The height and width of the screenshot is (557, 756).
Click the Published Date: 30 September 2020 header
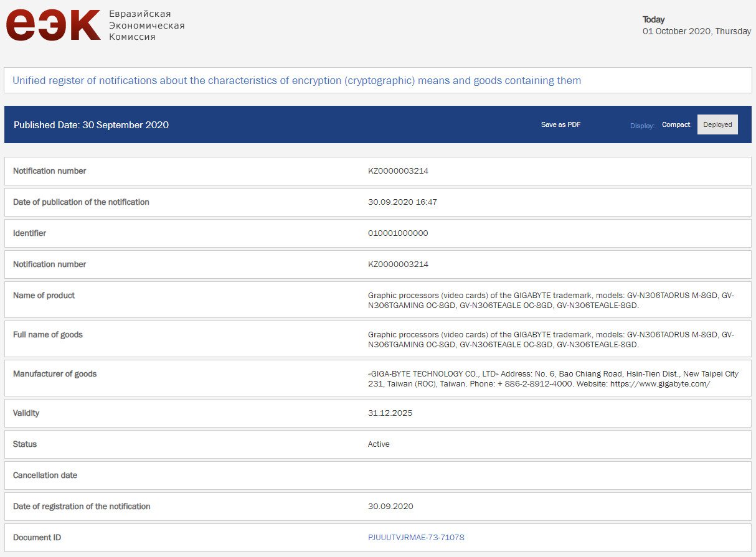click(x=91, y=124)
